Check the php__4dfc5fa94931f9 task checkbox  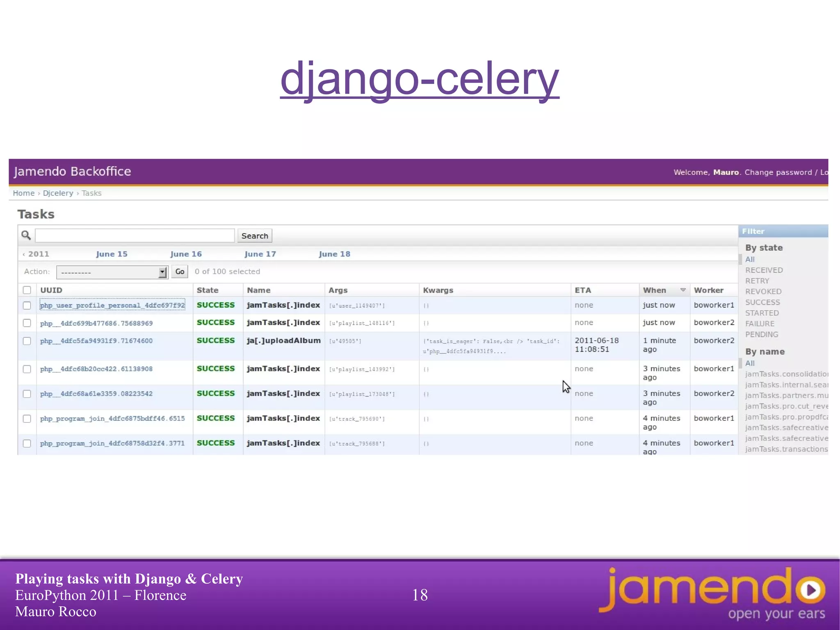tap(27, 341)
